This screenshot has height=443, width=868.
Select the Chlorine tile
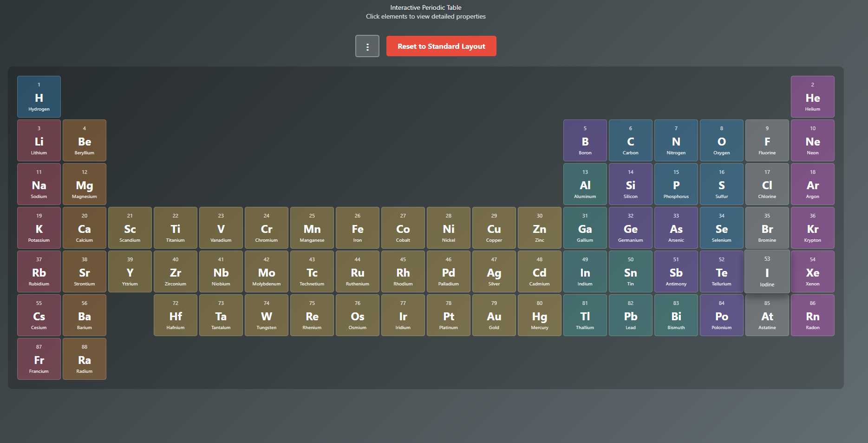(x=767, y=184)
